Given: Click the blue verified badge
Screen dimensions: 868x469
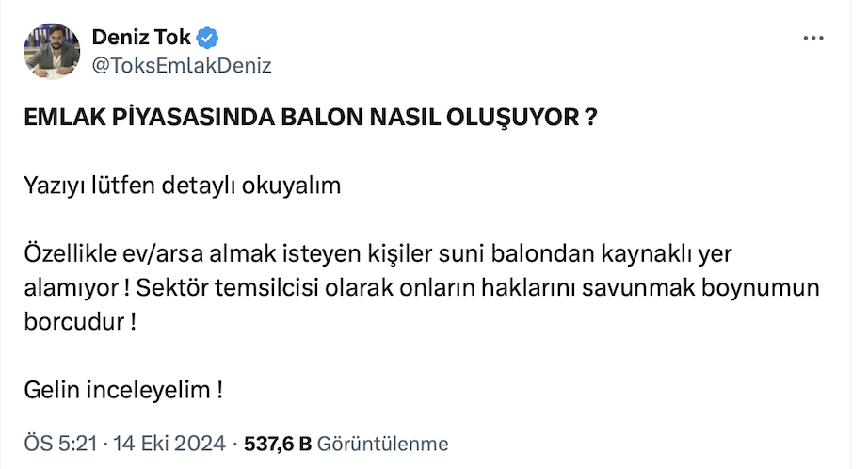Looking at the screenshot, I should tap(206, 39).
